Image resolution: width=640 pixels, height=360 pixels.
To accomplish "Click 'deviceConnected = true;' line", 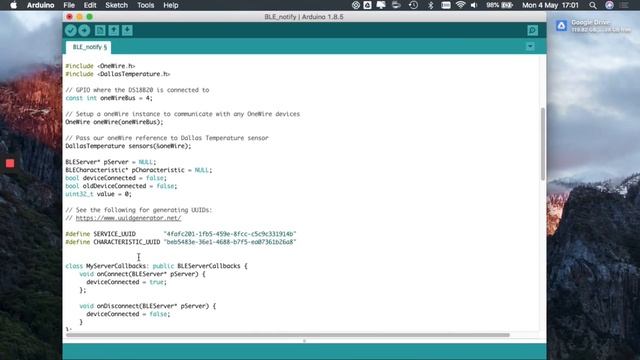I will click(x=127, y=282).
